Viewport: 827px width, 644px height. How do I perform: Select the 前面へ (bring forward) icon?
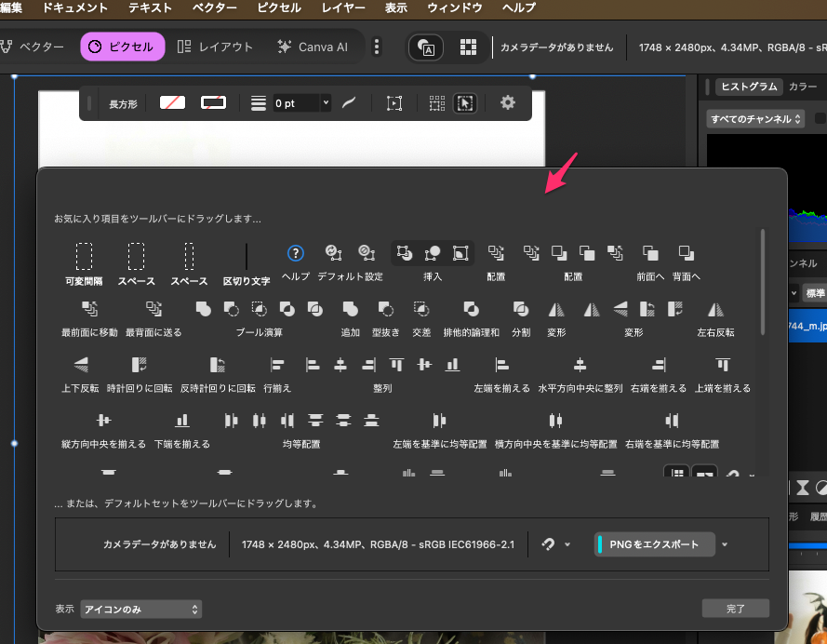[651, 253]
